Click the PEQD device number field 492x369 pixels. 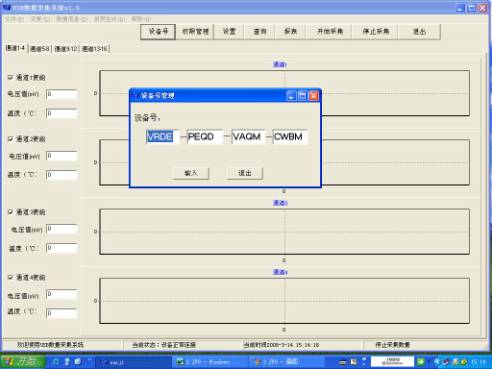click(x=205, y=136)
